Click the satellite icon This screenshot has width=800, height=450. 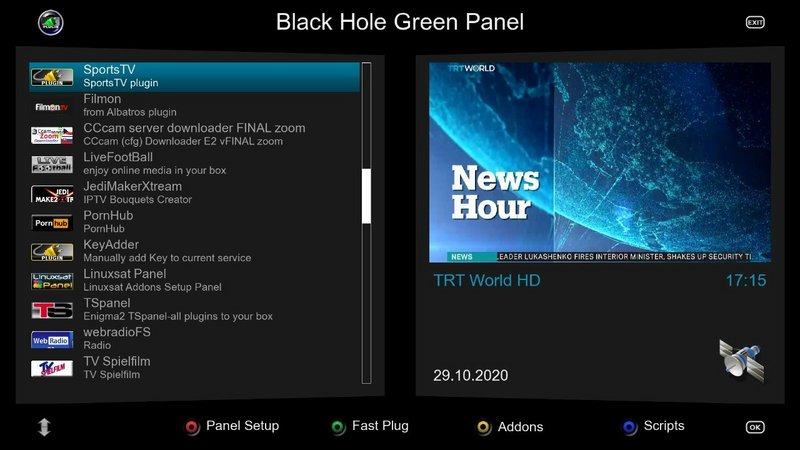pyautogui.click(x=742, y=361)
